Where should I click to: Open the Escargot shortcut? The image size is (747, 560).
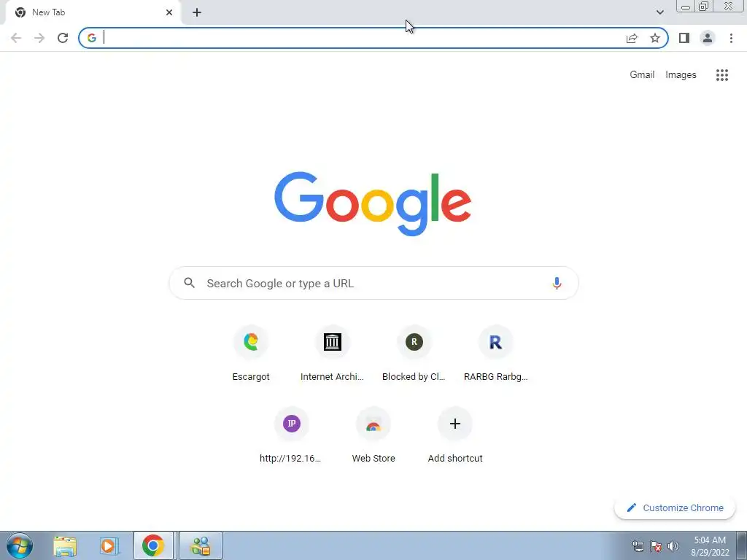251,354
